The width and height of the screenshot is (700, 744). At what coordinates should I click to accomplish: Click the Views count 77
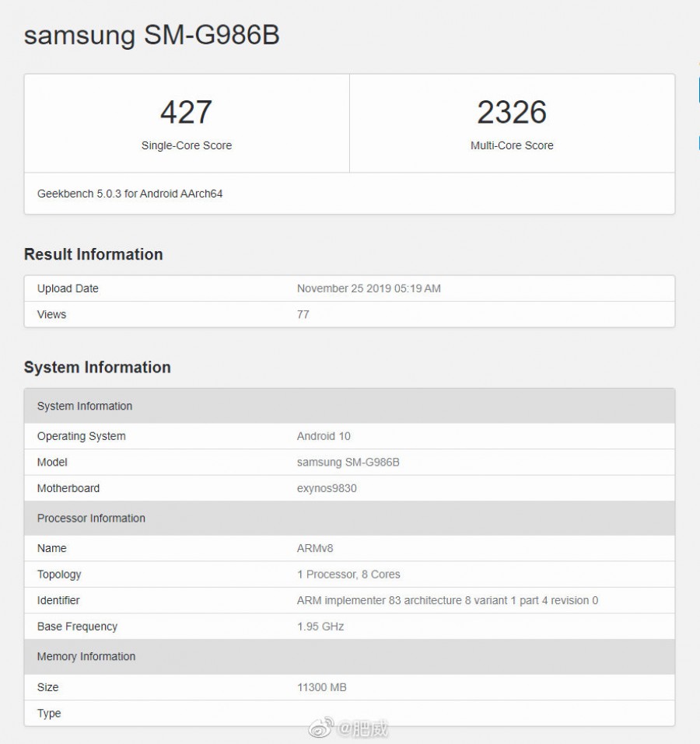[303, 314]
